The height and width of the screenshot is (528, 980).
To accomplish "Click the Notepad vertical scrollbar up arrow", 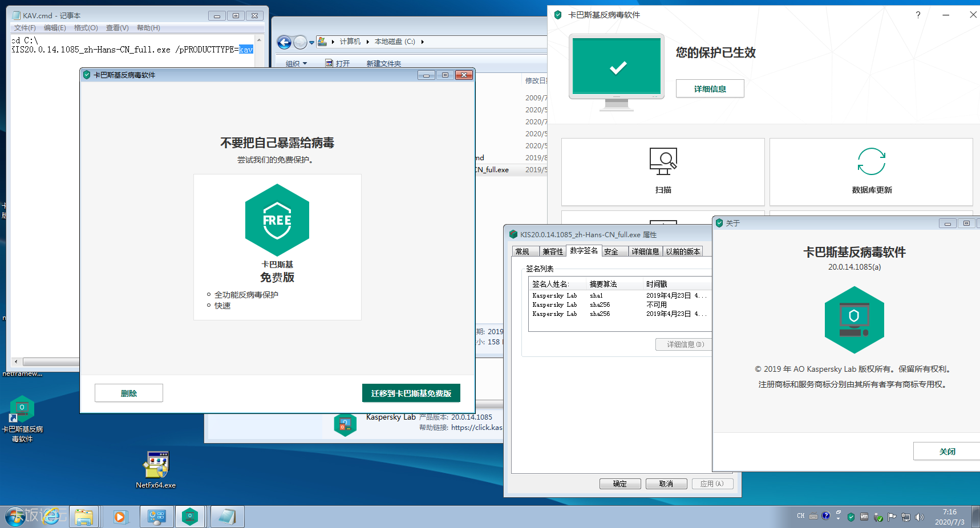I will point(259,40).
